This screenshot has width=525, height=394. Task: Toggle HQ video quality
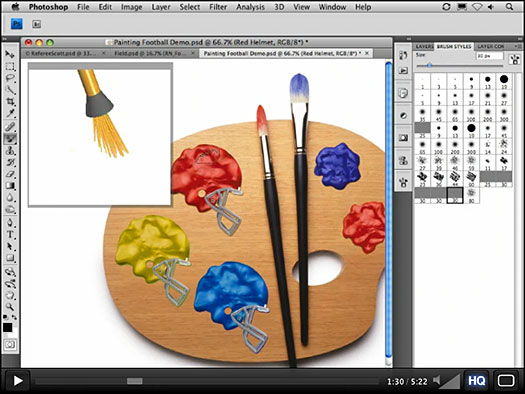(476, 381)
